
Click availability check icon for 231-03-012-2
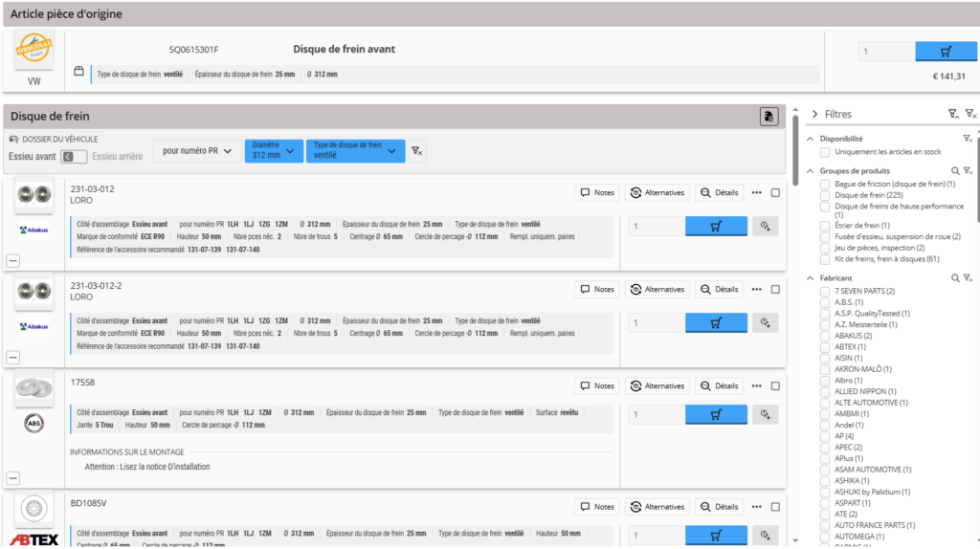(765, 323)
